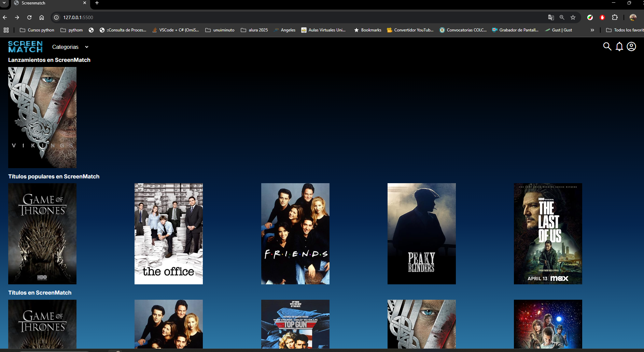The height and width of the screenshot is (352, 644).
Task: Select the Game of Thrones poster in popular titles
Action: [x=42, y=234]
